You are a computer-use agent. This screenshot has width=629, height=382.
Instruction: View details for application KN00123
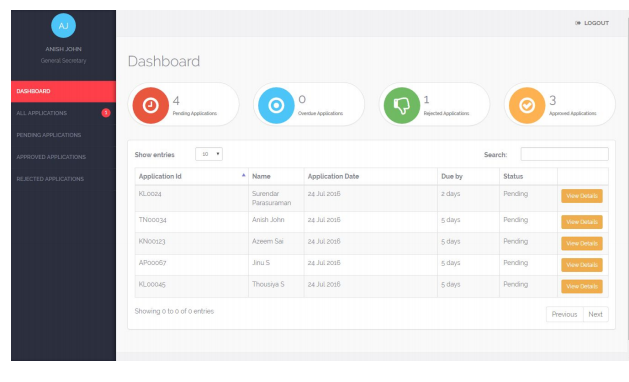click(582, 244)
